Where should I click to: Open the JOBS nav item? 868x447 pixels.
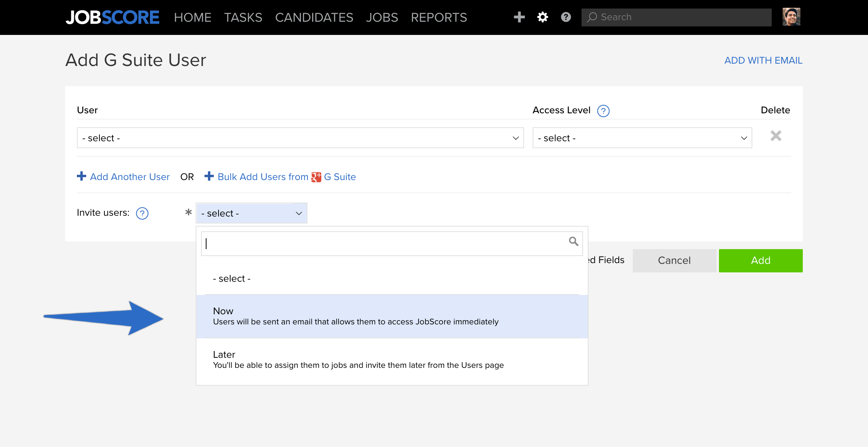coord(382,17)
